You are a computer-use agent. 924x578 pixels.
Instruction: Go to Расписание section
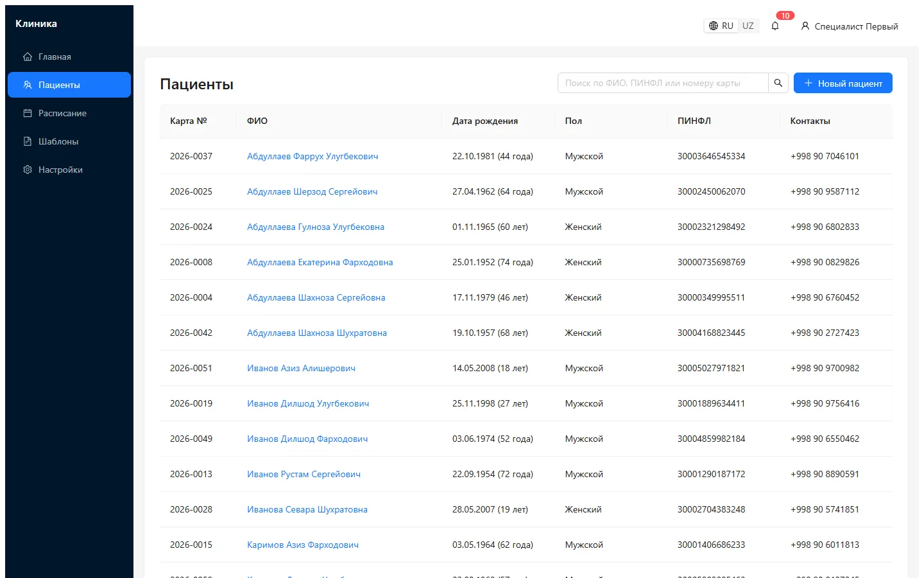(x=69, y=113)
